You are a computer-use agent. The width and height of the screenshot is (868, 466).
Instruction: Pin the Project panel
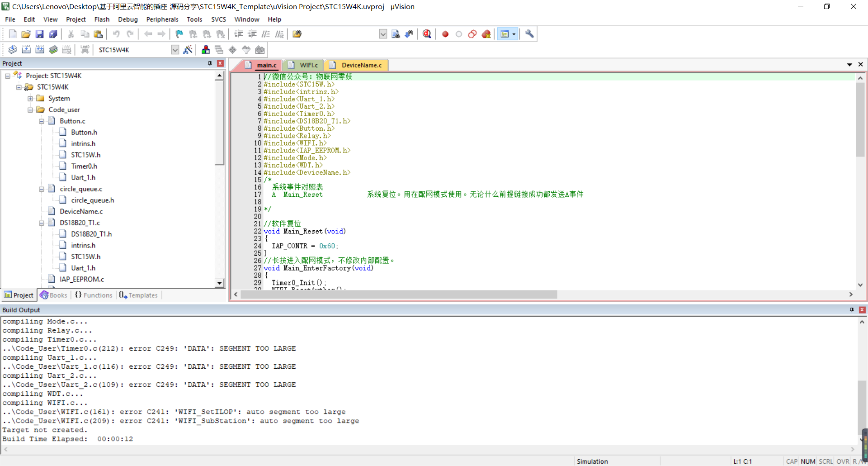210,63
